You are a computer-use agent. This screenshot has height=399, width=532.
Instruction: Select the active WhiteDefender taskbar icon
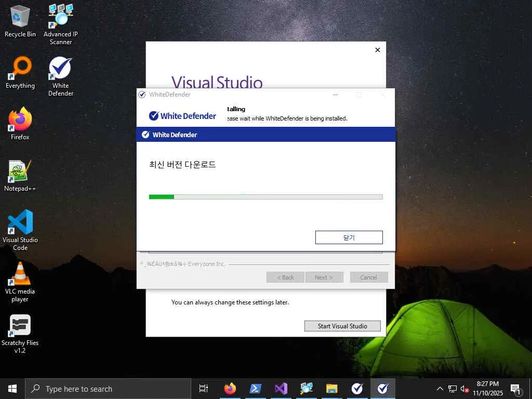click(x=383, y=389)
